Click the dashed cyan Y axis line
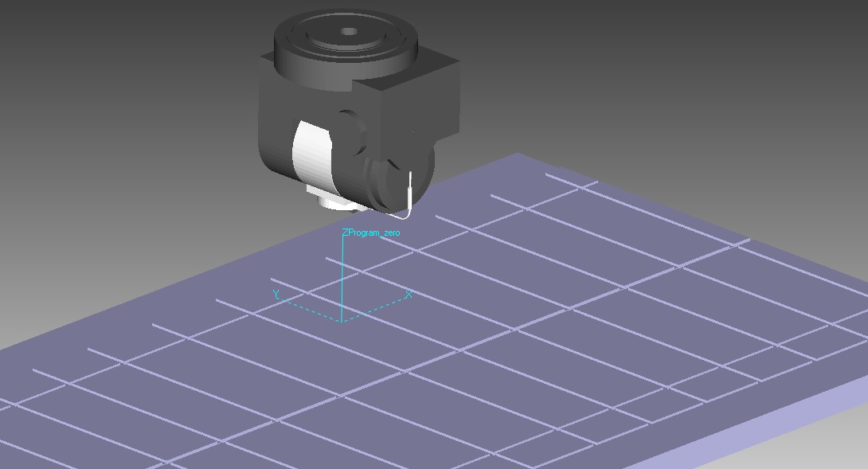This screenshot has height=469, width=868. (311, 309)
